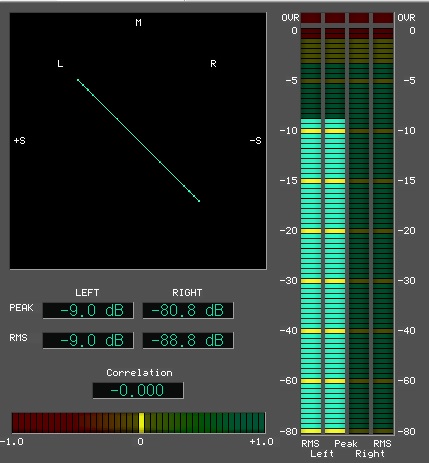Click the RIGHT column heading
Viewport: 429px width, 463px height.
click(x=187, y=293)
